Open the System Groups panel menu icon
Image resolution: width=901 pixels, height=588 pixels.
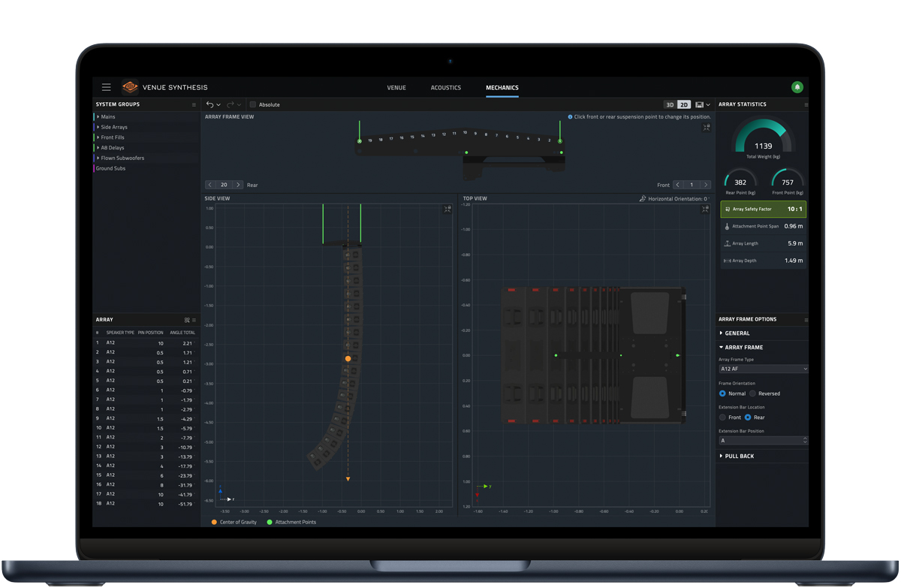point(194,104)
